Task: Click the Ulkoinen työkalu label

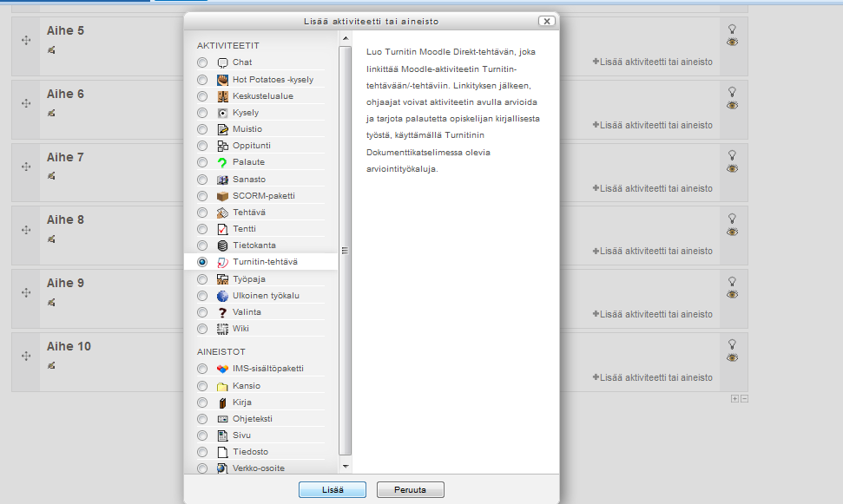Action: pyautogui.click(x=267, y=296)
